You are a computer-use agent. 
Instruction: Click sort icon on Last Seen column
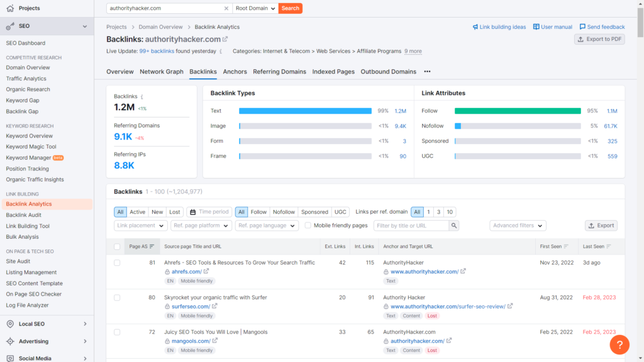point(609,246)
